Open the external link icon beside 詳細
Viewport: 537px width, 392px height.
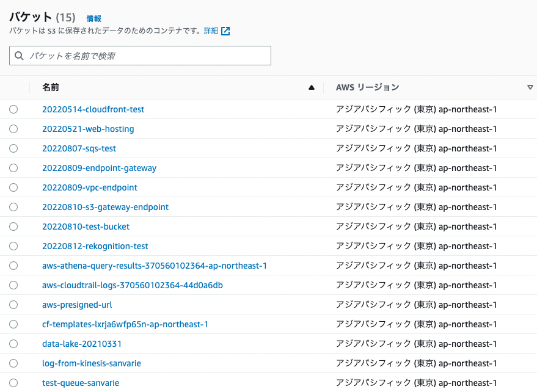[225, 31]
